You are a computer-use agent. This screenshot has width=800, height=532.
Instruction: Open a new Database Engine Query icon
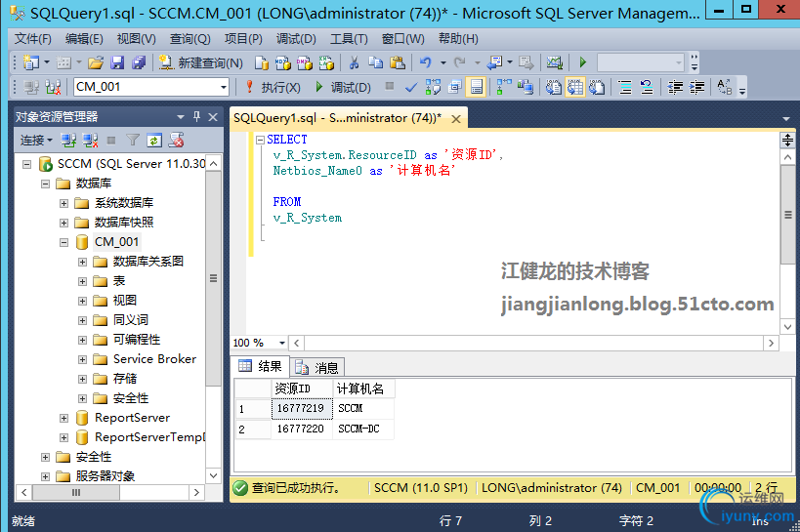[262, 62]
